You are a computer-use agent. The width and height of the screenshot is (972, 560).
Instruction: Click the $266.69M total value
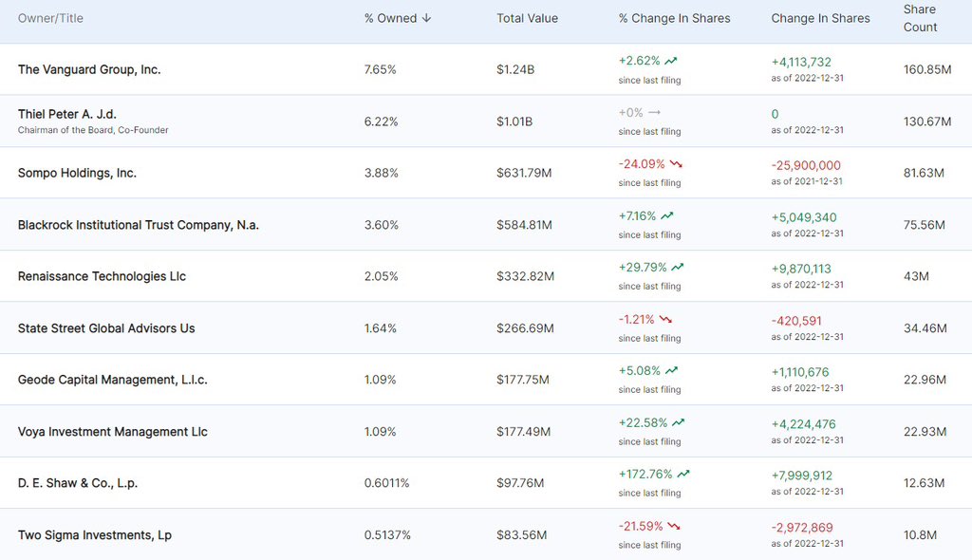525,328
